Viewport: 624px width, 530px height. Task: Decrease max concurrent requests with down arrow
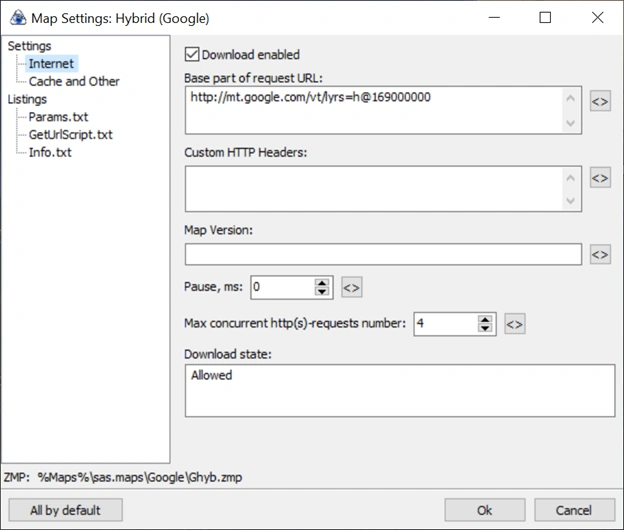[485, 329]
